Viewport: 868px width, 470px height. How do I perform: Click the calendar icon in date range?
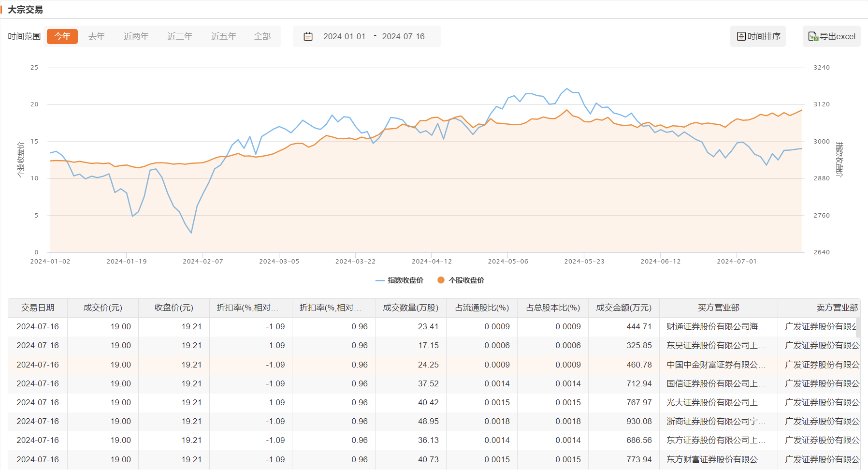click(x=308, y=37)
